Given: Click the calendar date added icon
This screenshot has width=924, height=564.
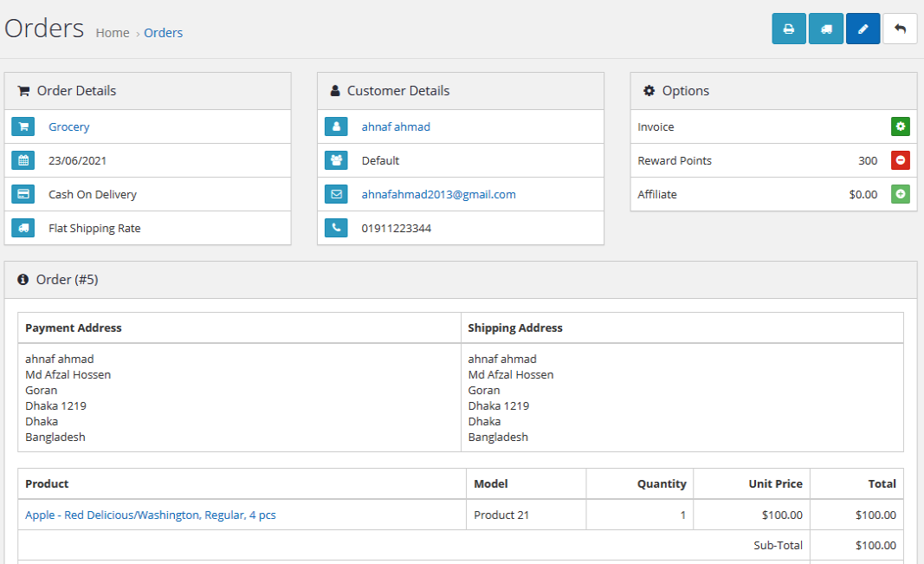Looking at the screenshot, I should pos(23,160).
